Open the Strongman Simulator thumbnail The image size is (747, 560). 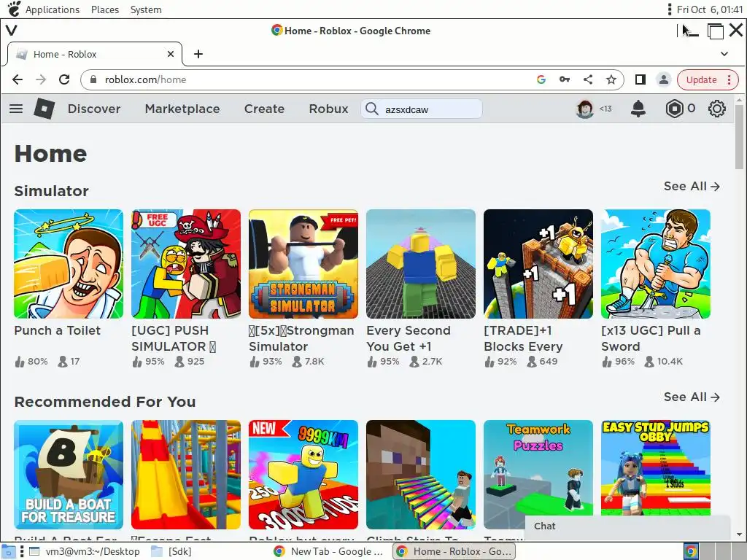pos(303,264)
